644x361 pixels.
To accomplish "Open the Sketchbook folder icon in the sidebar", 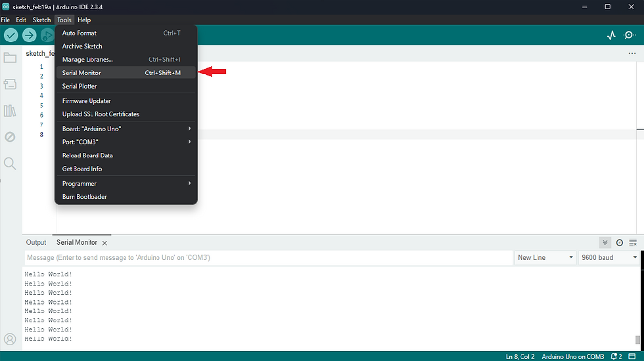I will pyautogui.click(x=10, y=58).
